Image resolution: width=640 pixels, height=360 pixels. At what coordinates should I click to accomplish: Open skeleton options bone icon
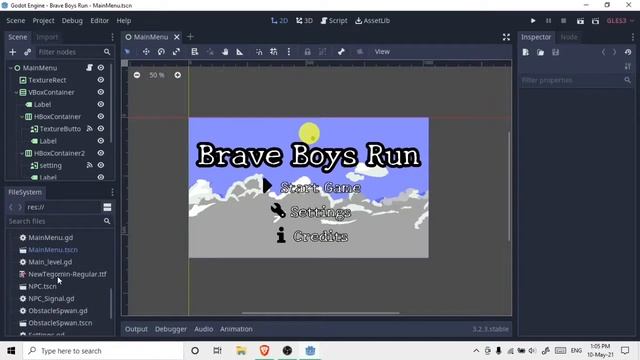341,52
